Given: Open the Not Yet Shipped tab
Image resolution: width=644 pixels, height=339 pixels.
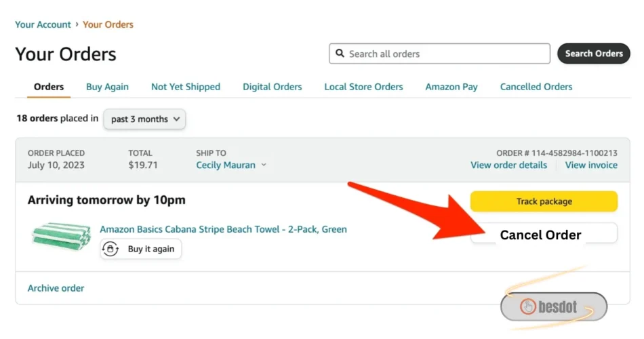Looking at the screenshot, I should (x=186, y=87).
